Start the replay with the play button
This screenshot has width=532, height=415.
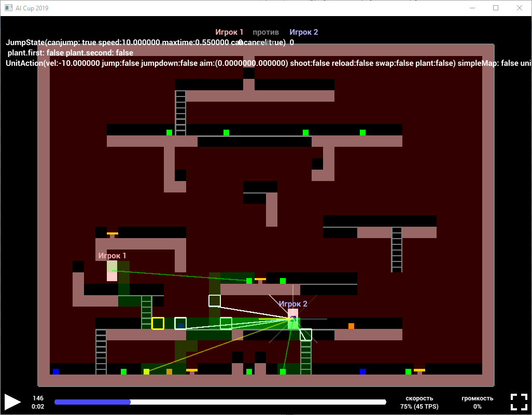tap(12, 402)
